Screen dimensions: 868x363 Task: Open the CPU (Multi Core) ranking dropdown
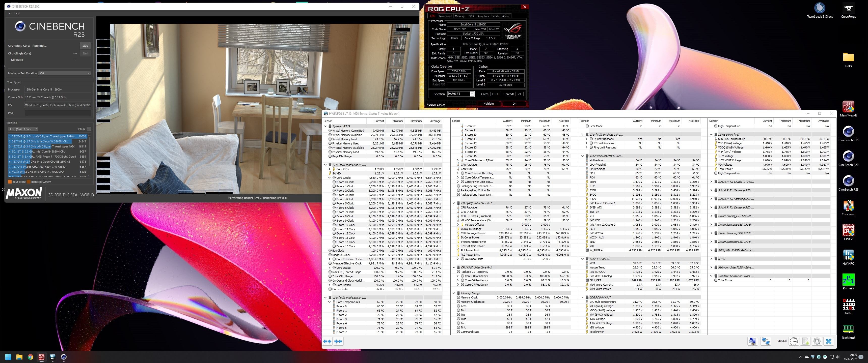[x=23, y=129]
